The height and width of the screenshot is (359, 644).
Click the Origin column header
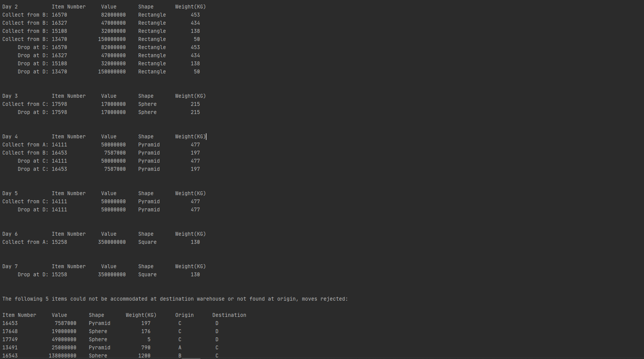pos(185,315)
